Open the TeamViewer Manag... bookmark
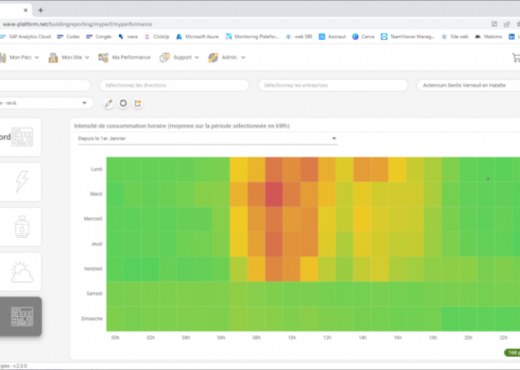The height and width of the screenshot is (370, 520). click(x=408, y=37)
